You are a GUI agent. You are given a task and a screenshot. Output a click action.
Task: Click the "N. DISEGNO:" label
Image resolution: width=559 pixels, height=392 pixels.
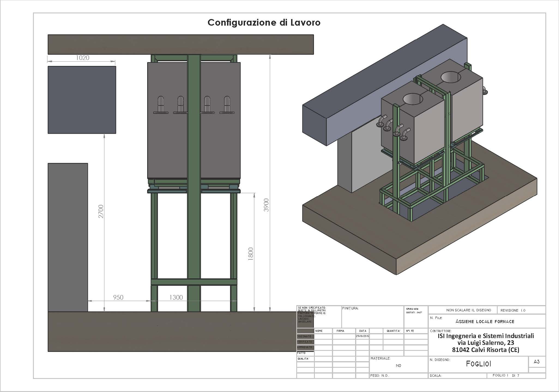click(440, 360)
